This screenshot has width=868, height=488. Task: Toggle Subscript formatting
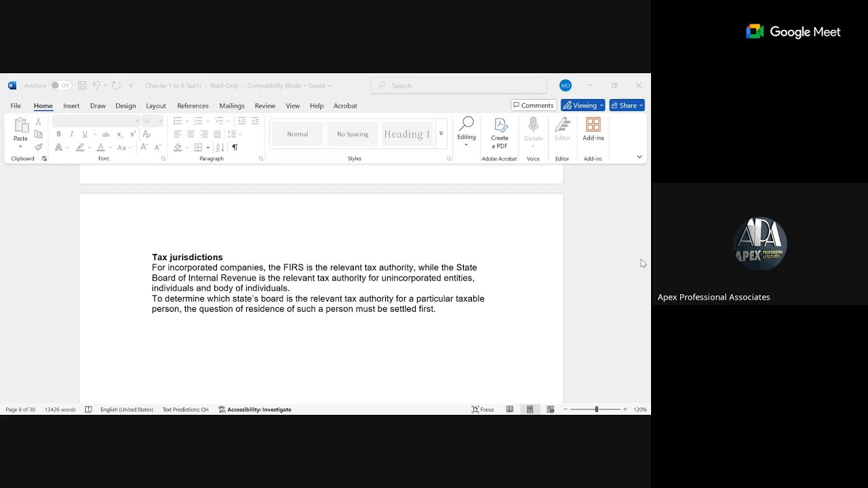119,134
